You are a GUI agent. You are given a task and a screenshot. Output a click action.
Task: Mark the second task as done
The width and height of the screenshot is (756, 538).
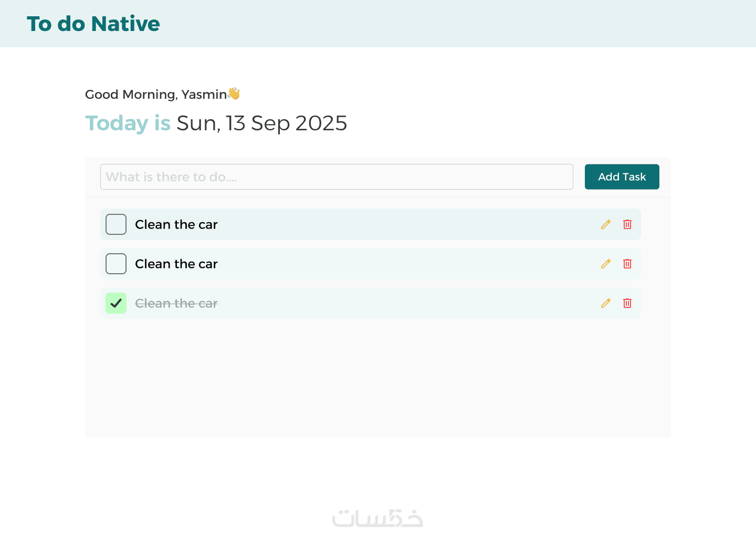point(116,264)
